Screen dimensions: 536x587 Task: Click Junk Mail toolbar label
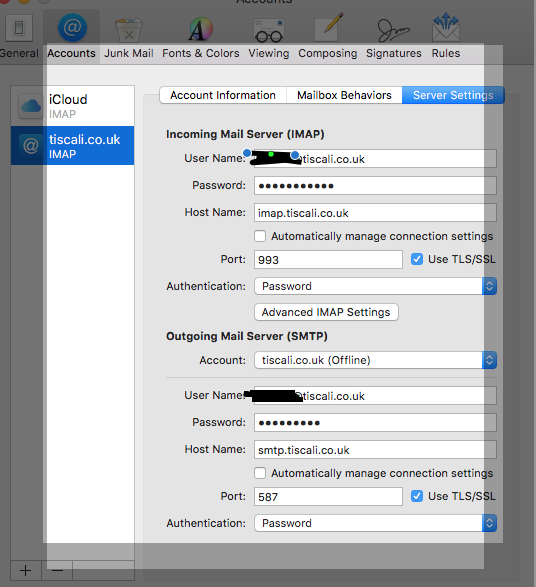[x=129, y=54]
